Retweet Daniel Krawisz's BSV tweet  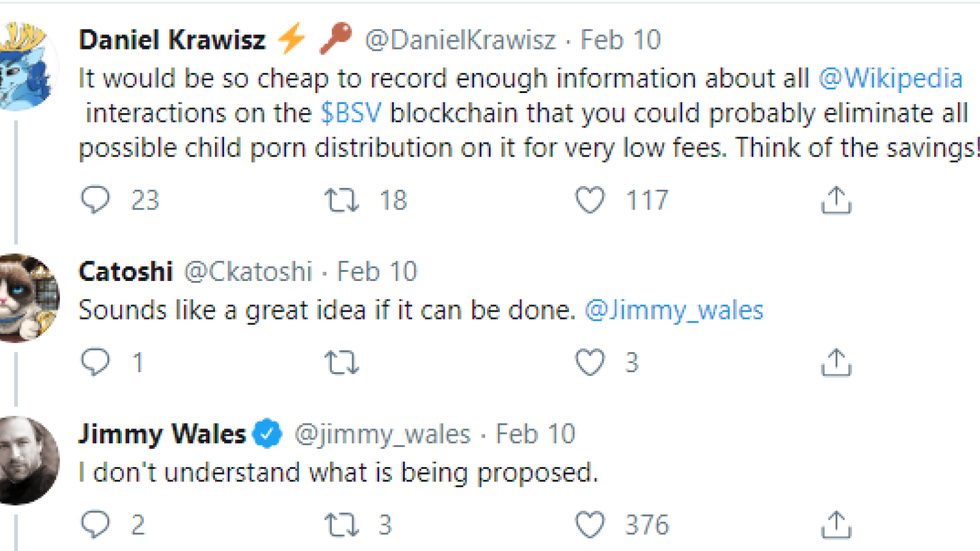[342, 200]
